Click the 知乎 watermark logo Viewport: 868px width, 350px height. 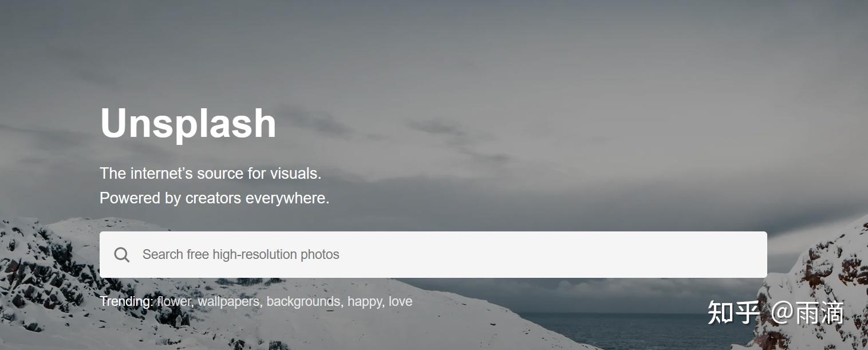click(x=734, y=313)
